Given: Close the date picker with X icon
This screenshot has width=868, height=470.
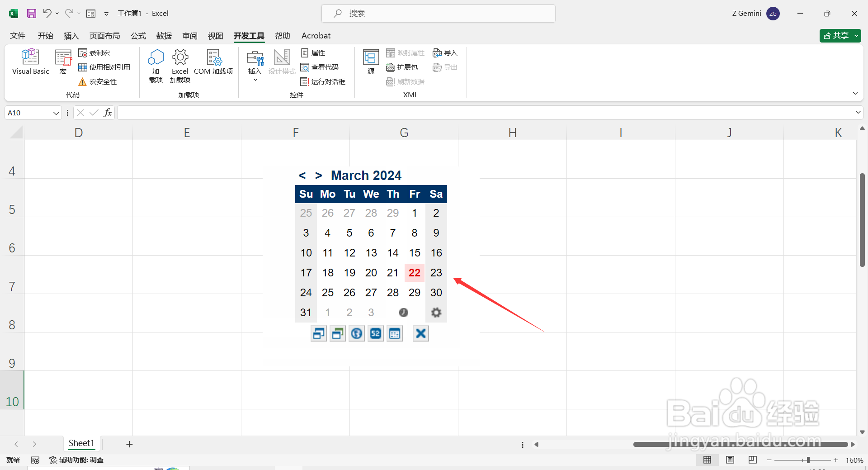Looking at the screenshot, I should 421,334.
